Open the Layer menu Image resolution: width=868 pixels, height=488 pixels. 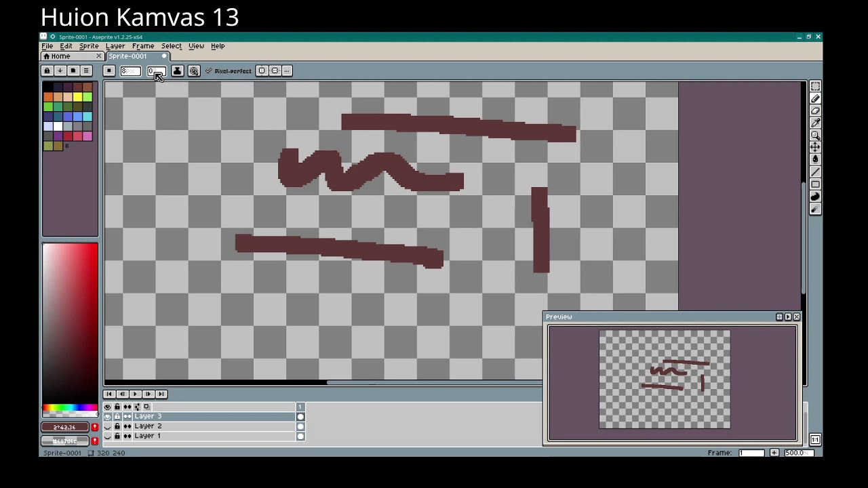pos(115,46)
